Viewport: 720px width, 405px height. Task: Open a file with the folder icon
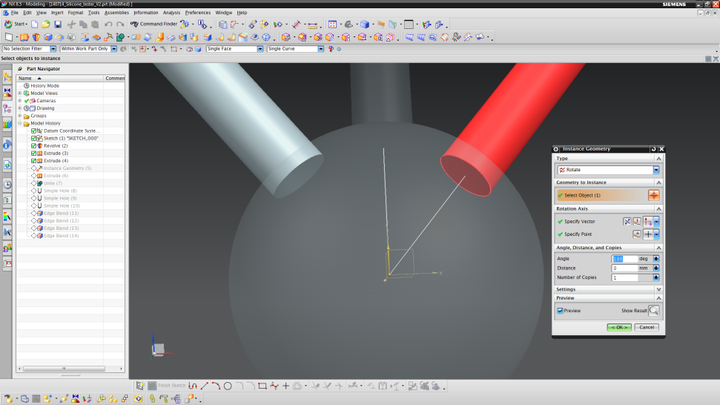point(46,24)
